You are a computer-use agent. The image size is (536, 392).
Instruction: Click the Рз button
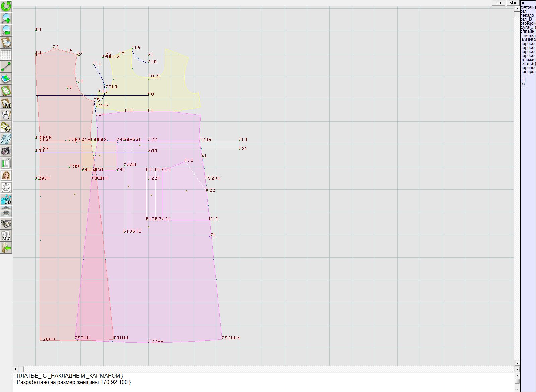tap(498, 3)
